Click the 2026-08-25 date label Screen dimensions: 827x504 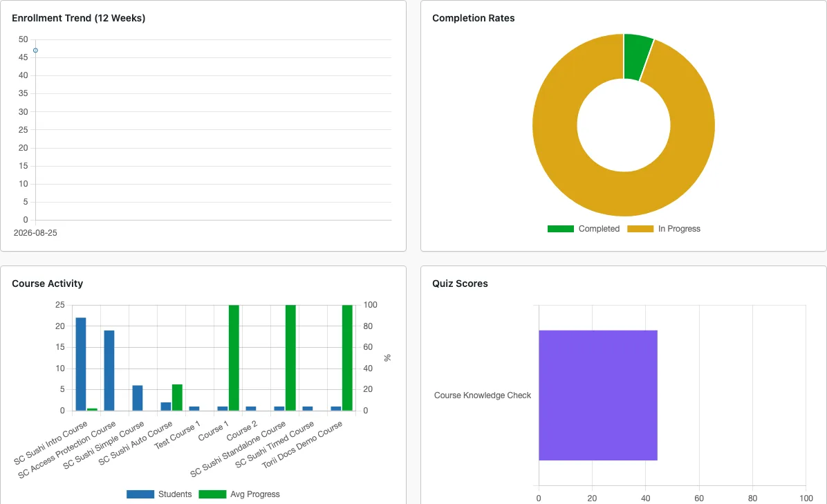click(x=35, y=233)
